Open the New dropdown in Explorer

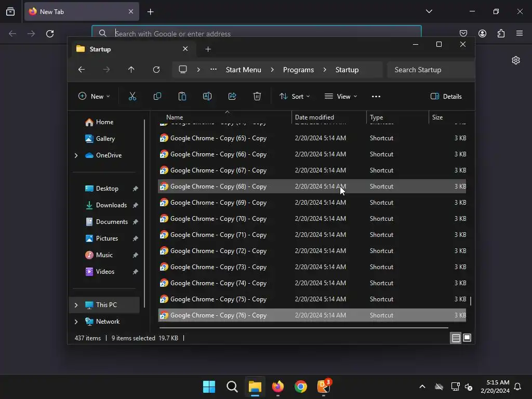point(95,96)
